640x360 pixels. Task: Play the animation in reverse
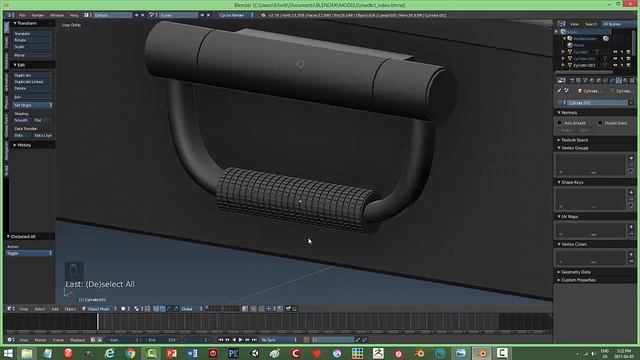[234, 340]
